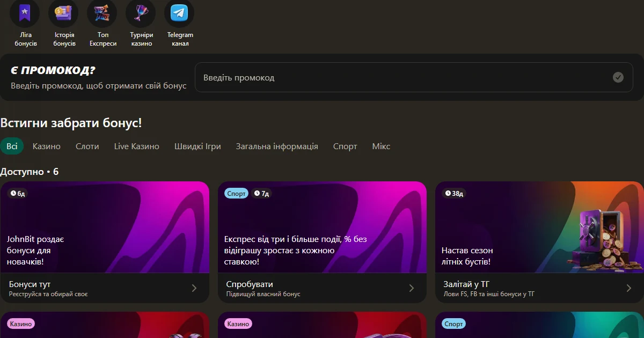Select the Казино filter tab
The image size is (644, 338).
click(x=47, y=146)
